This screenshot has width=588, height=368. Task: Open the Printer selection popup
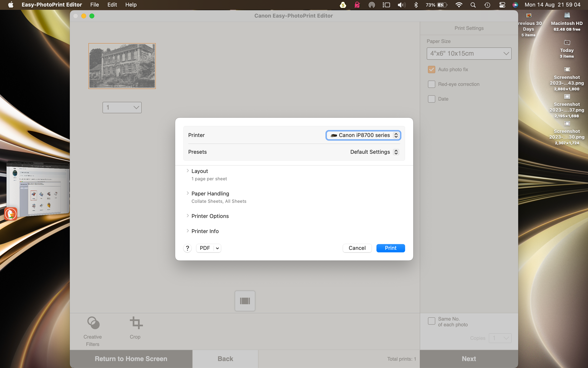coord(363,135)
